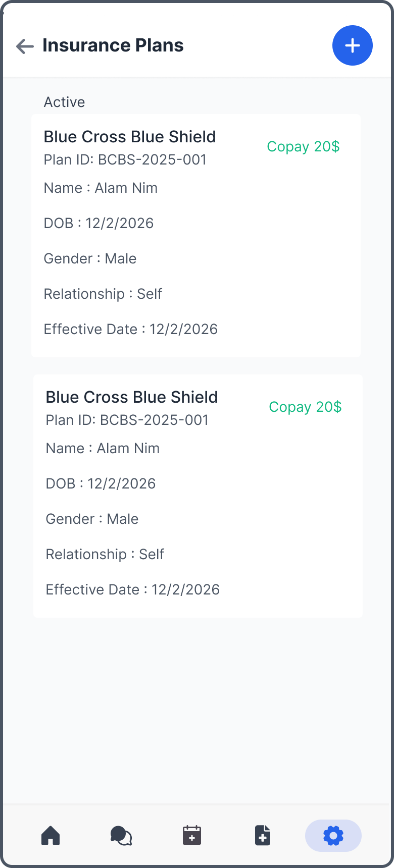The height and width of the screenshot is (868, 394).
Task: Open the Home screen icon
Action: [x=51, y=836]
